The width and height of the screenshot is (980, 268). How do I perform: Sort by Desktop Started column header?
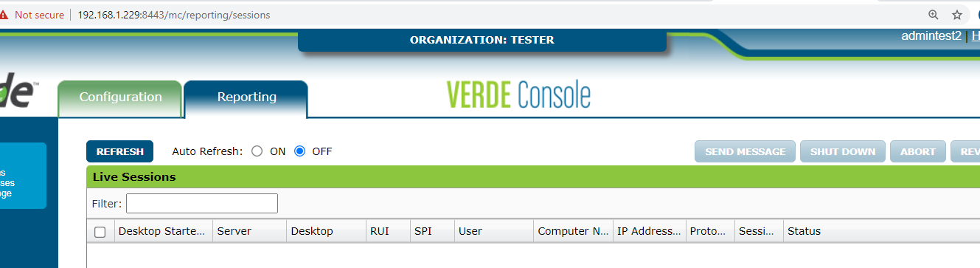click(163, 231)
